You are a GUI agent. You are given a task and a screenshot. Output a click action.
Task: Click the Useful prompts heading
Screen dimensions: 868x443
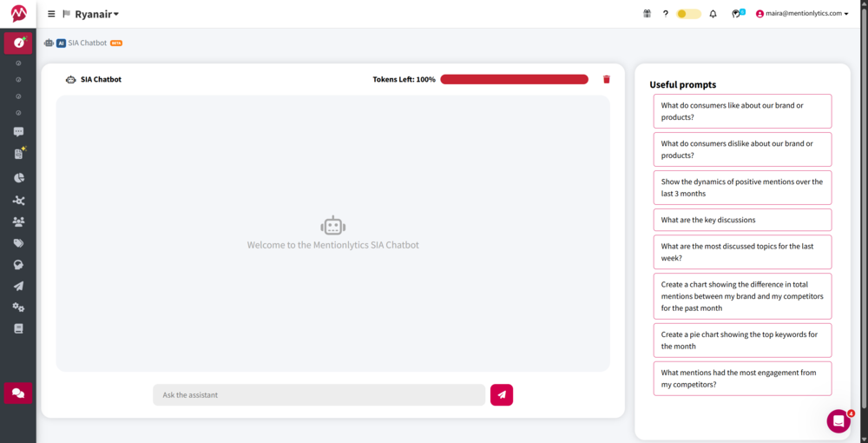coord(682,85)
